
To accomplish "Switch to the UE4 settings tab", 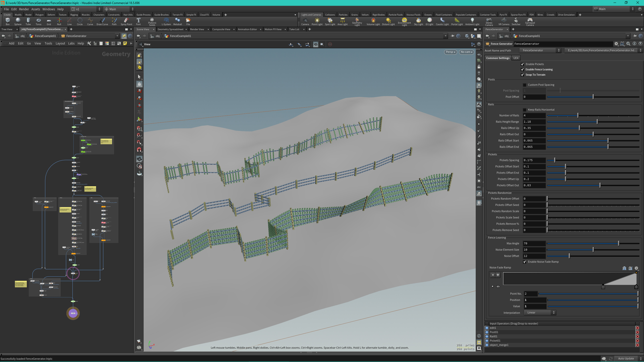I will (515, 58).
